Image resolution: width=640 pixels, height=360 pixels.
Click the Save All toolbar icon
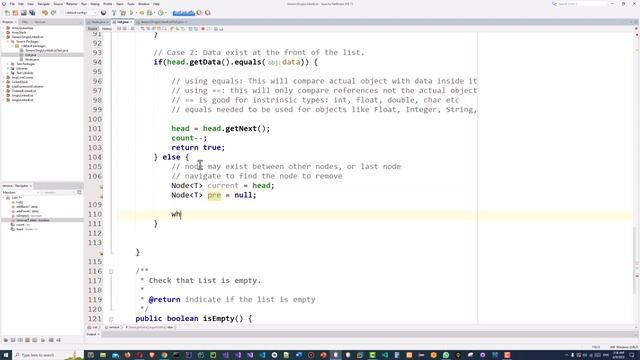click(32, 13)
